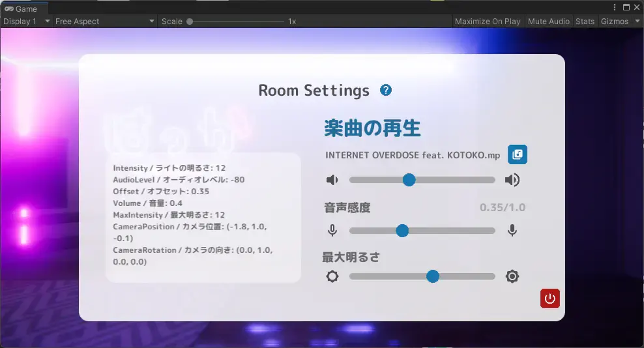Click the blue help question mark icon
Image resolution: width=644 pixels, height=348 pixels.
click(x=386, y=91)
